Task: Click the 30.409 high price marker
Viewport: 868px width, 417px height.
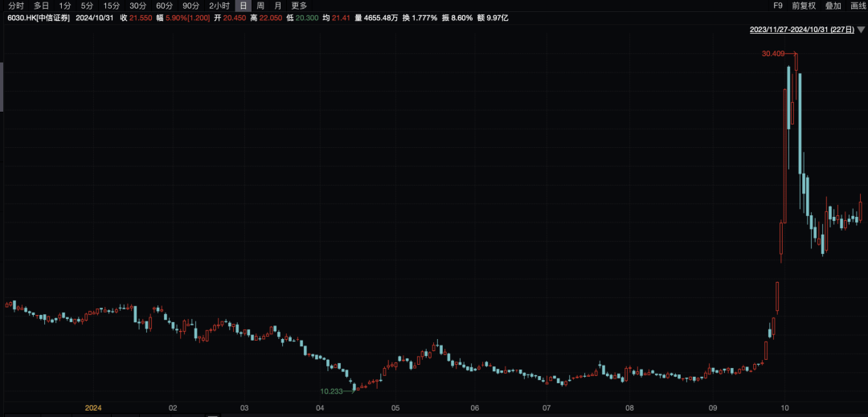Action: point(773,54)
